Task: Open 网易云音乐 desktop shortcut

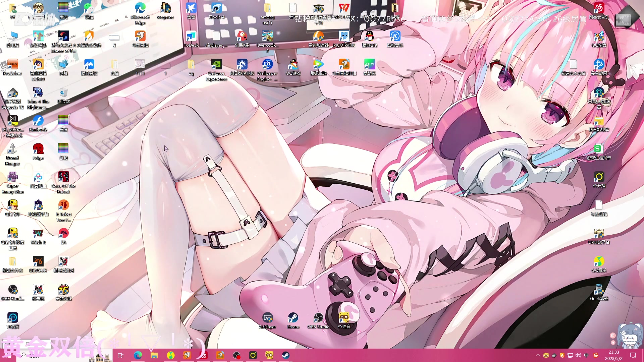Action: click(599, 11)
